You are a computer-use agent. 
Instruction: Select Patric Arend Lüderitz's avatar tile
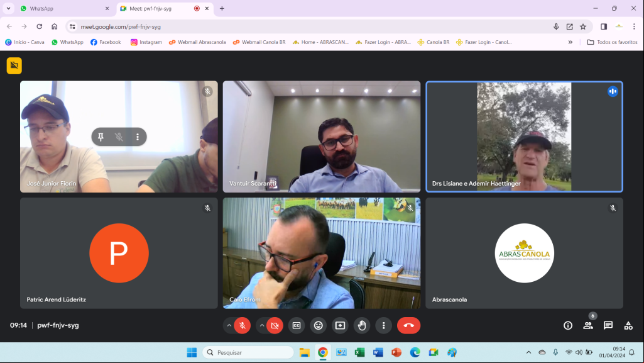click(119, 254)
